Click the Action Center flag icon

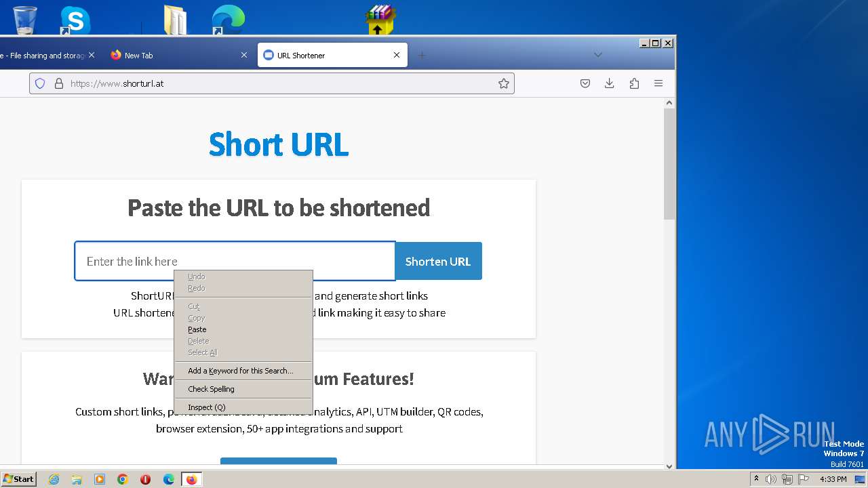pos(803,479)
